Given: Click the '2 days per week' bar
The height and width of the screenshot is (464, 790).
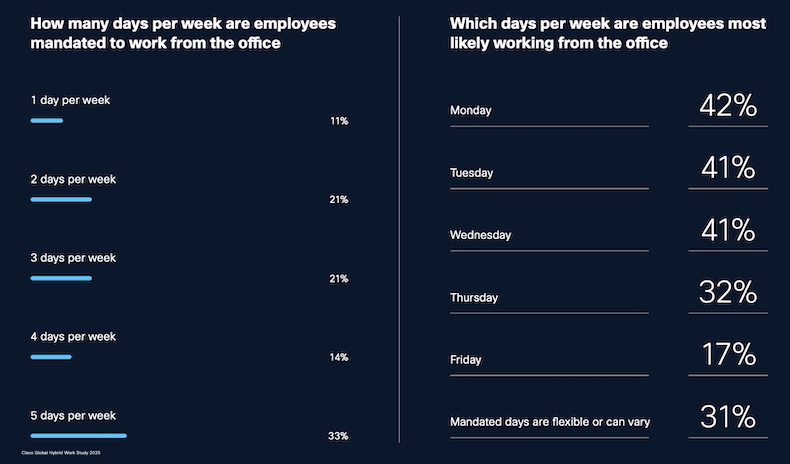Looking at the screenshot, I should click(61, 200).
